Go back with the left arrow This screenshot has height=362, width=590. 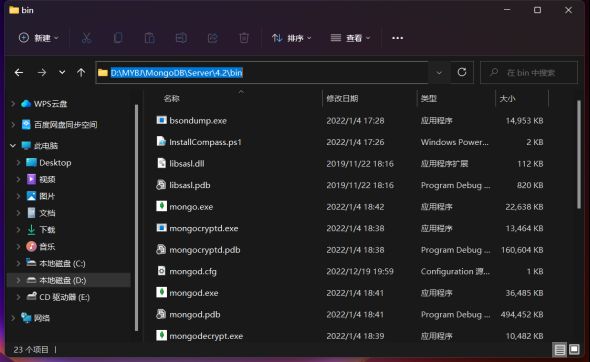pos(19,72)
